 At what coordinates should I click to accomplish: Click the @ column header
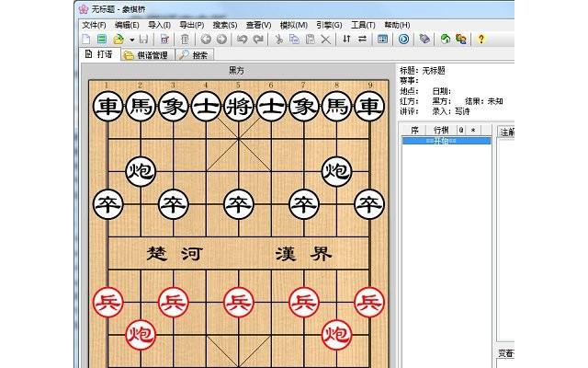(461, 130)
